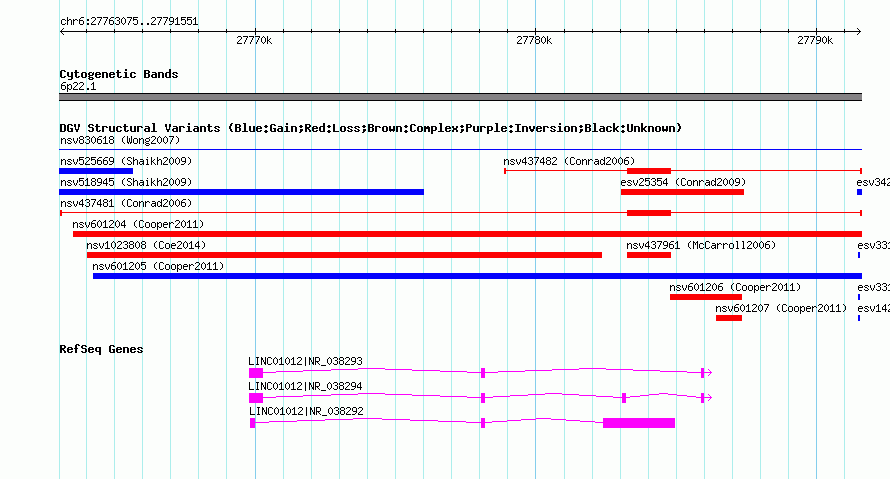
Task: Click the LINC01012|NR_038293 transcript label
Action: [x=305, y=361]
